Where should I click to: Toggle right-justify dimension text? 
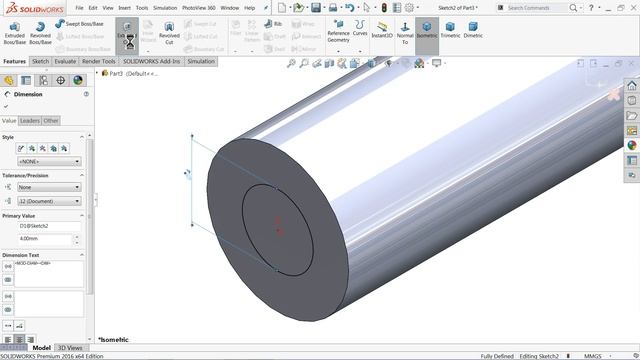coord(30,339)
